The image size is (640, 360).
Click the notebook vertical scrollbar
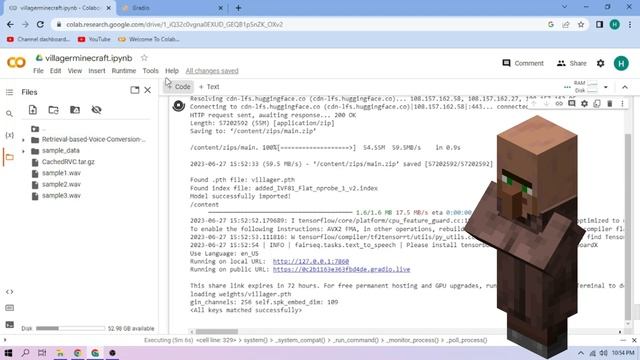coord(628,227)
